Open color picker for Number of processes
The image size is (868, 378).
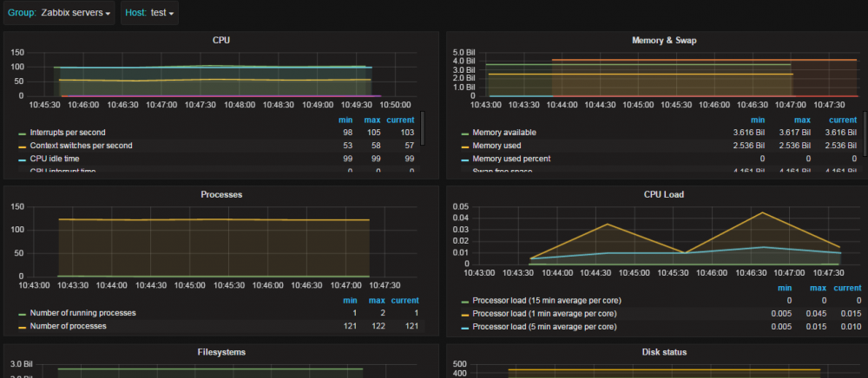[23, 327]
